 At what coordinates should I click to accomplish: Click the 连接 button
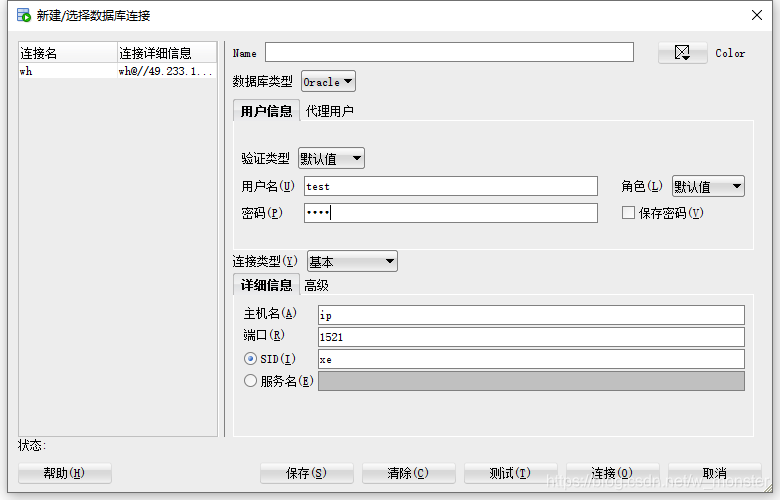(612, 473)
